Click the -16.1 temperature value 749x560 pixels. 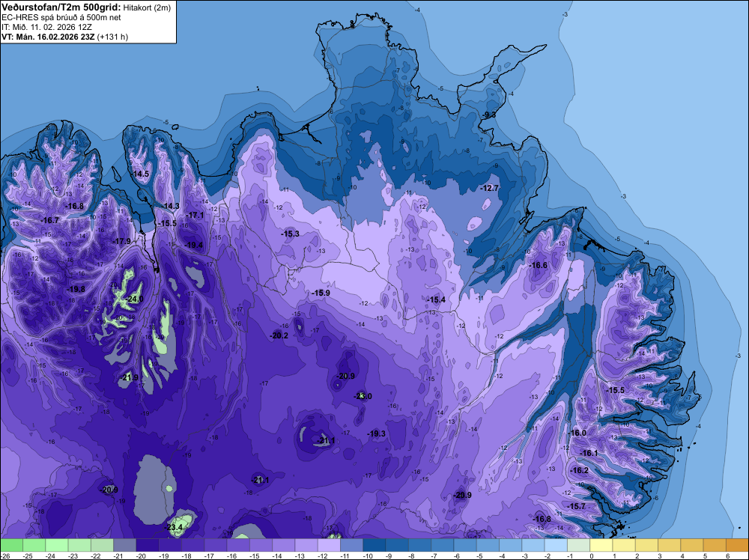click(589, 453)
